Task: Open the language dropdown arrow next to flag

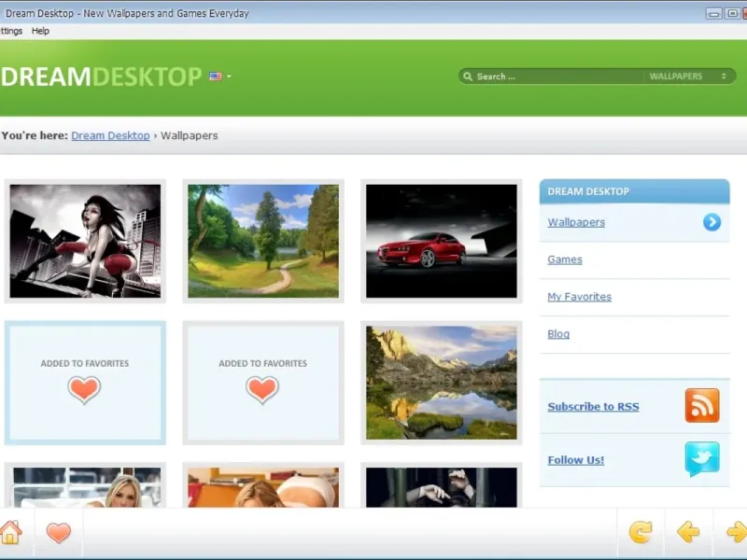Action: (x=229, y=77)
